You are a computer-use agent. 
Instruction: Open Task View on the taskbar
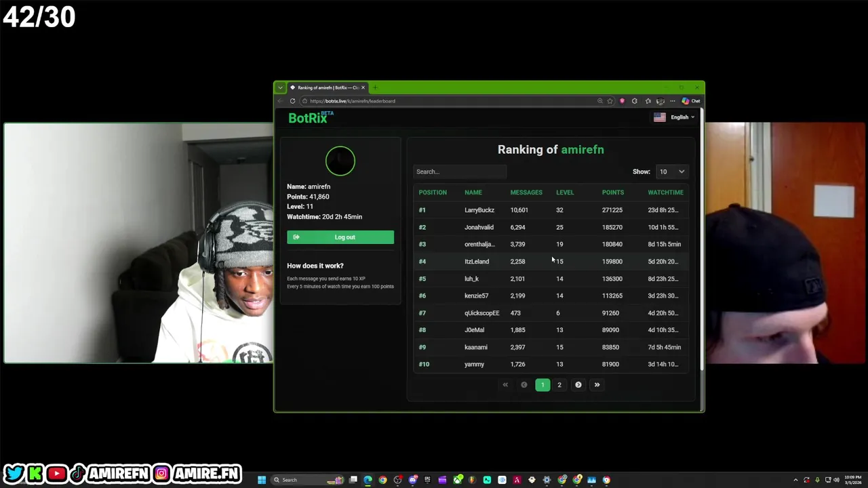click(x=353, y=480)
